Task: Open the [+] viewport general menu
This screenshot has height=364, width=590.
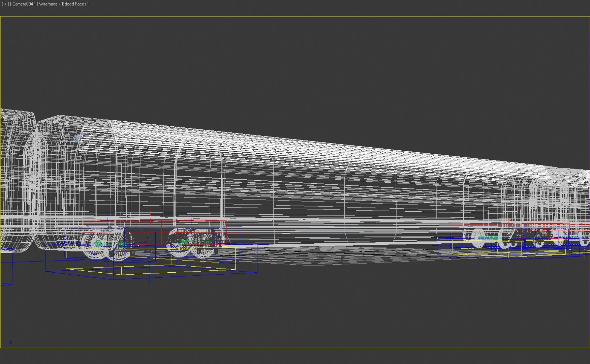Action: (5, 4)
